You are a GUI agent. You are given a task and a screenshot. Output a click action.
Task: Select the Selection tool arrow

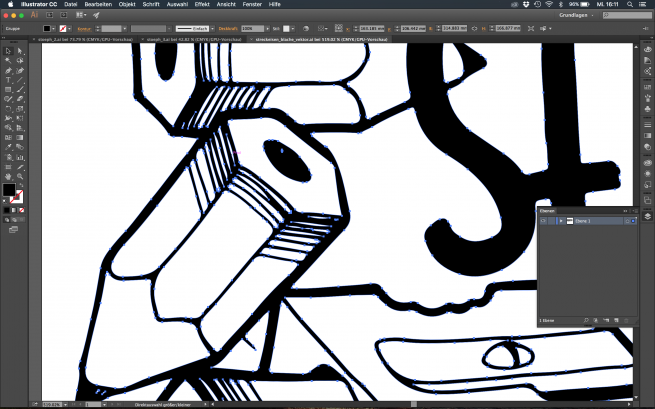pos(7,50)
